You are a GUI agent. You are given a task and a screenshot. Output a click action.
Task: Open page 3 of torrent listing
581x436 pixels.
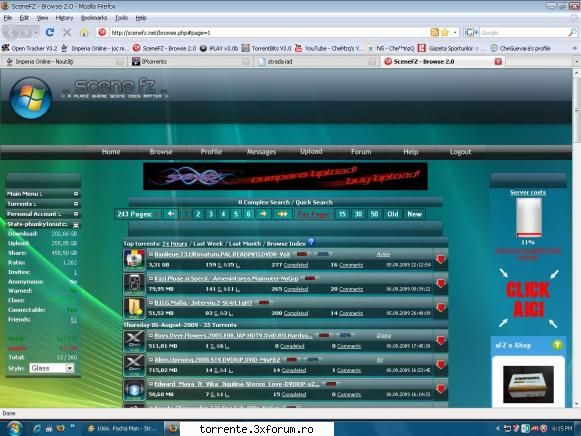[211, 214]
